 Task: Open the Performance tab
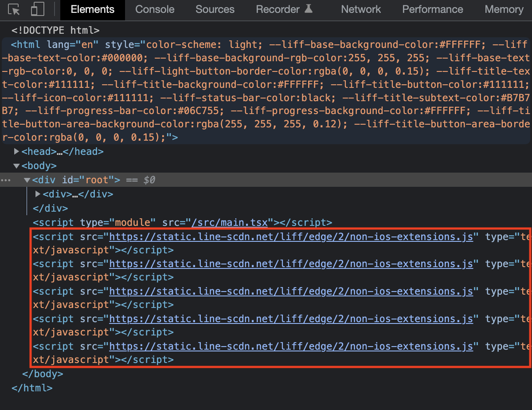click(432, 9)
